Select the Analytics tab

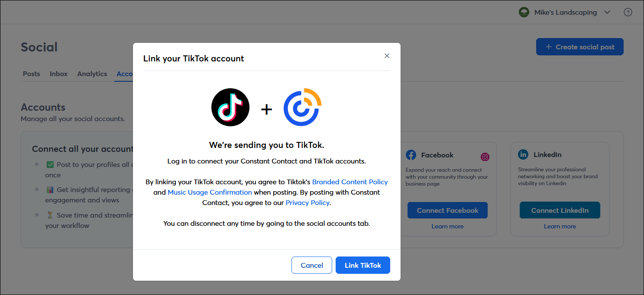pyautogui.click(x=92, y=74)
